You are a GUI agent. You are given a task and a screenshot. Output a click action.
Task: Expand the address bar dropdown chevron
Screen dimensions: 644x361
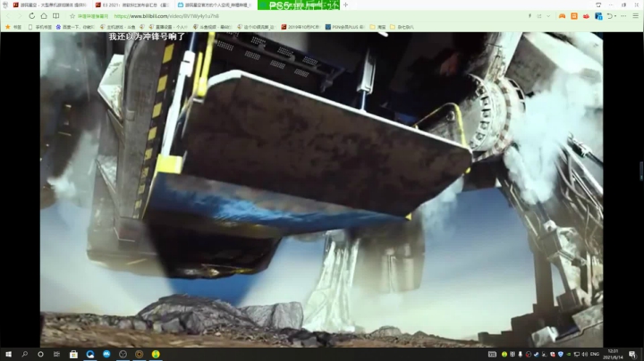click(x=548, y=16)
